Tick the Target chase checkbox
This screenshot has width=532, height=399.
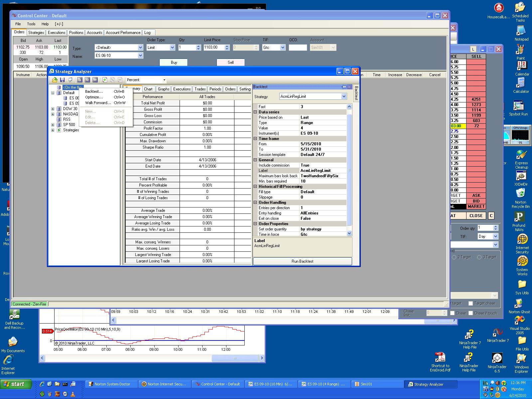pos(470,303)
